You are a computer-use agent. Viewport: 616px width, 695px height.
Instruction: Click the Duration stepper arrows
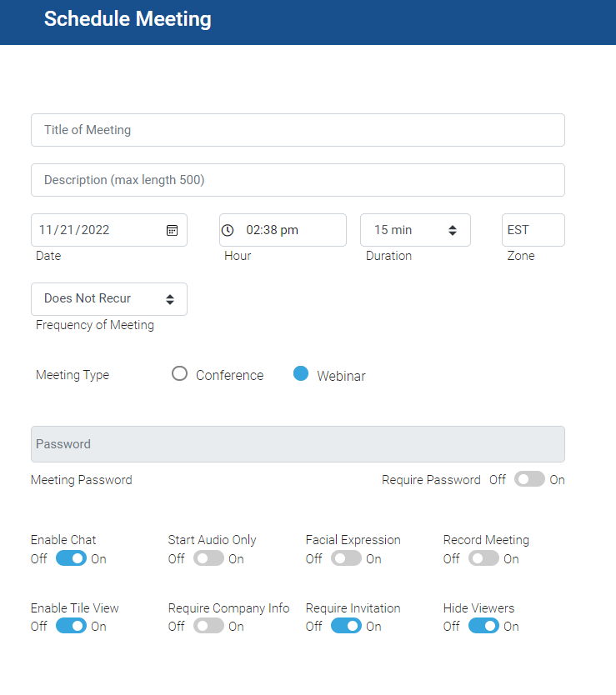point(453,229)
